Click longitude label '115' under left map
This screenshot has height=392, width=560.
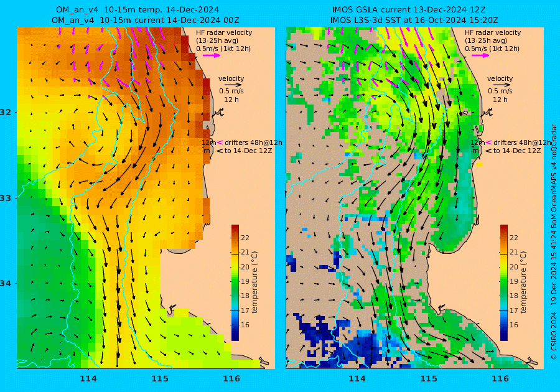click(160, 379)
